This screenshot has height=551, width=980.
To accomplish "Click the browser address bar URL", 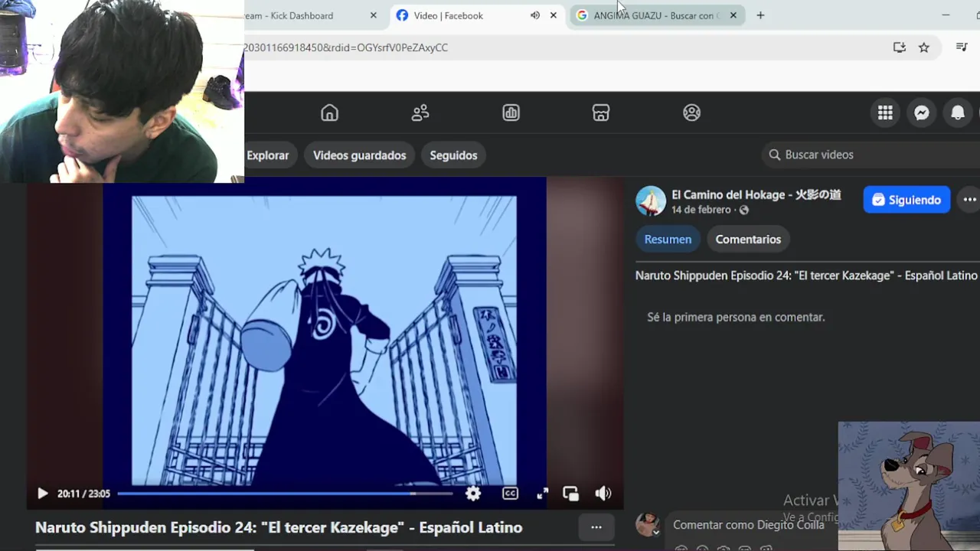I will click(345, 47).
